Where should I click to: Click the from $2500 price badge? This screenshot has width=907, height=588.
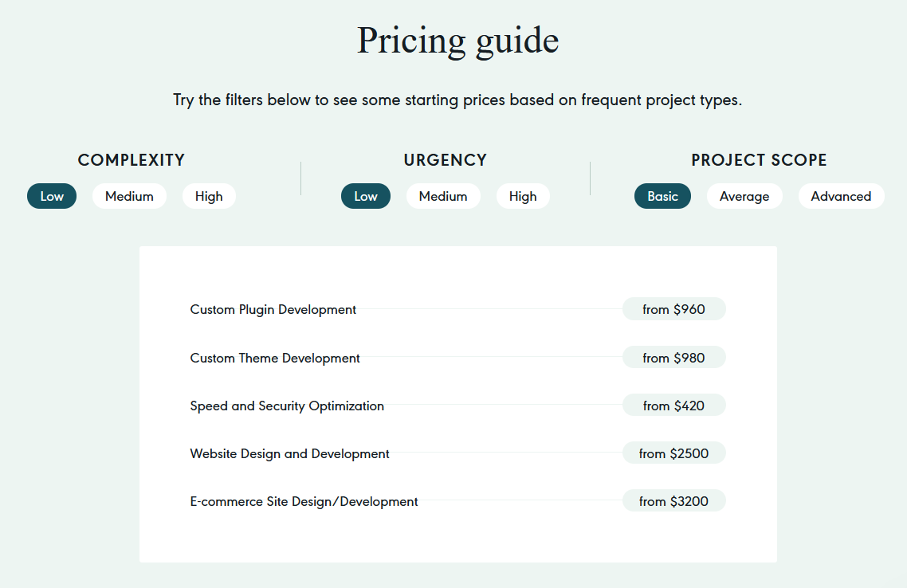pos(673,453)
